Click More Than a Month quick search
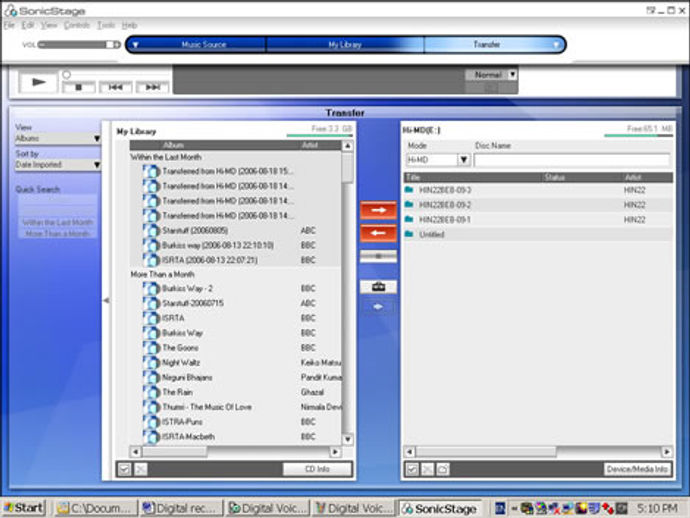This screenshot has width=690, height=518. click(x=58, y=234)
